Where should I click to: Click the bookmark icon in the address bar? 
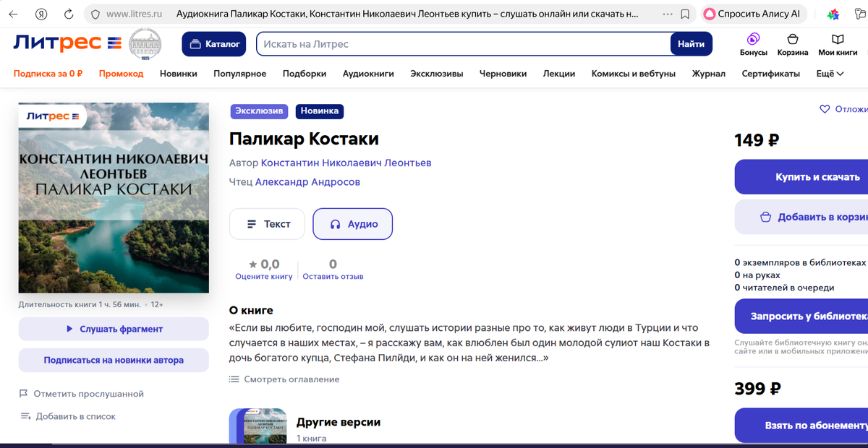[684, 14]
